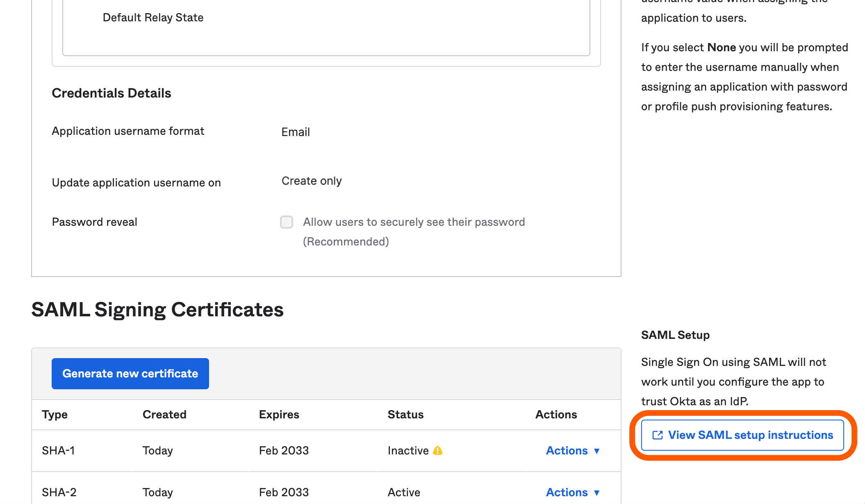The image size is (865, 504).
Task: Select the Type column header
Action: [55, 414]
